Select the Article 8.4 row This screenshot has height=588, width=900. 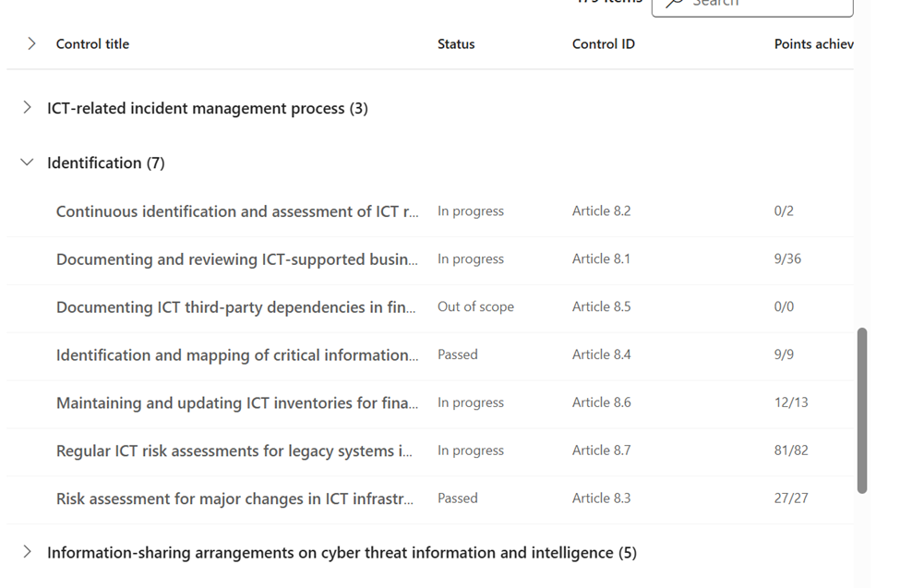[601, 355]
